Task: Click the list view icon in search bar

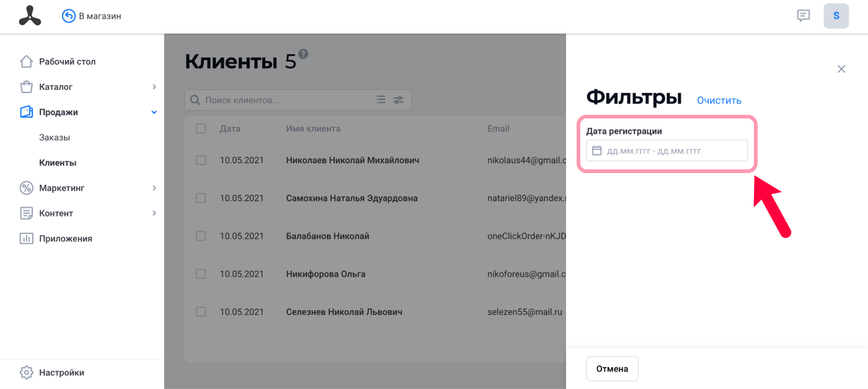Action: coord(381,100)
